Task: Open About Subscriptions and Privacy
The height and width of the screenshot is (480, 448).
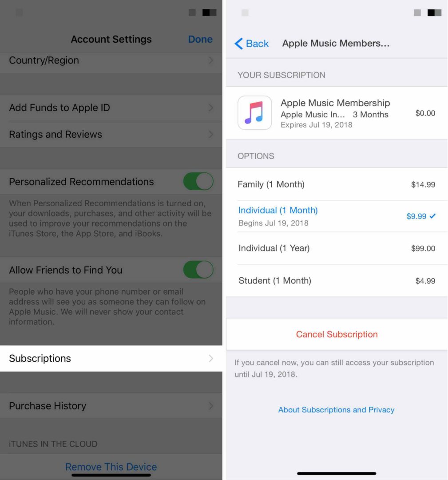Action: coord(336,410)
